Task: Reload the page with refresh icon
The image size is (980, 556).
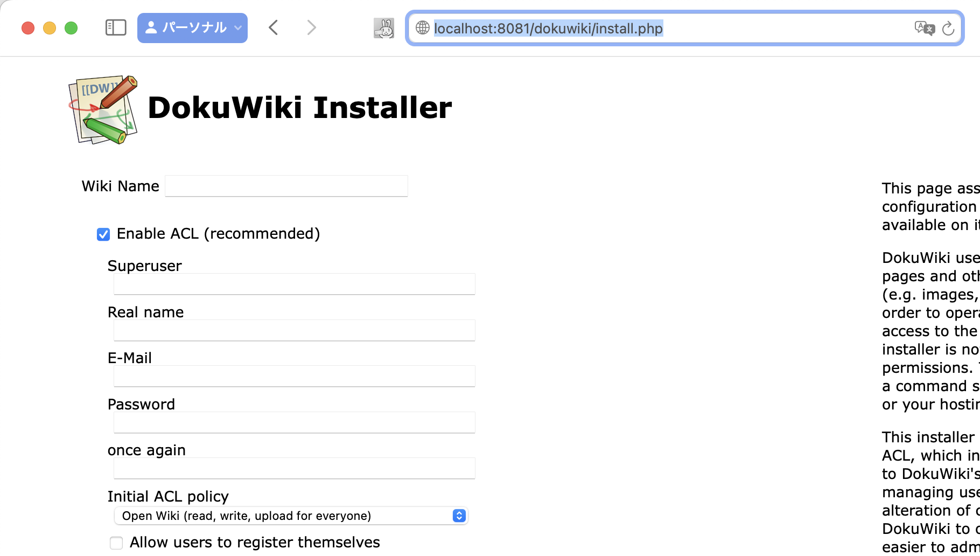Action: click(x=949, y=28)
